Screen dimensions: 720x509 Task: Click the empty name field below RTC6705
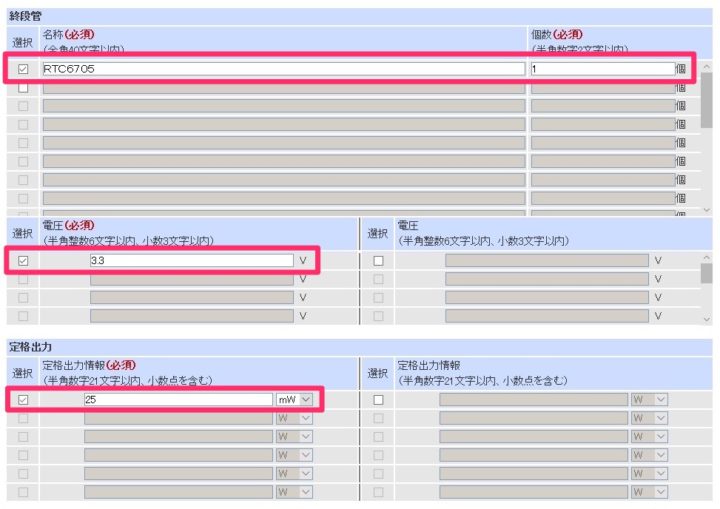[283, 88]
